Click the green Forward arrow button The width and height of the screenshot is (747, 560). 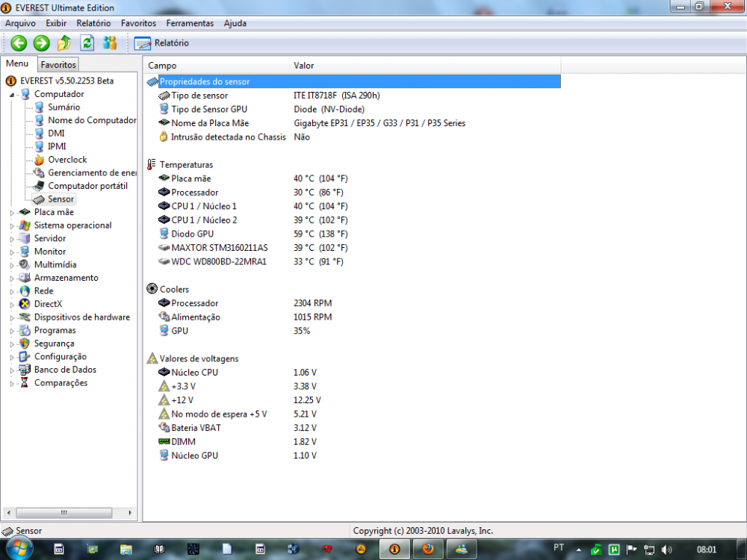[41, 43]
